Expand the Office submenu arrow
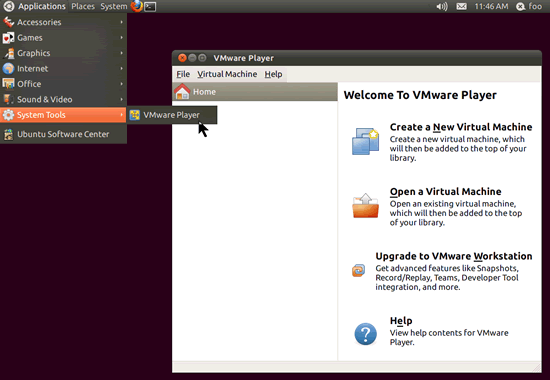Screen dimensions: 550x380 click(121, 84)
